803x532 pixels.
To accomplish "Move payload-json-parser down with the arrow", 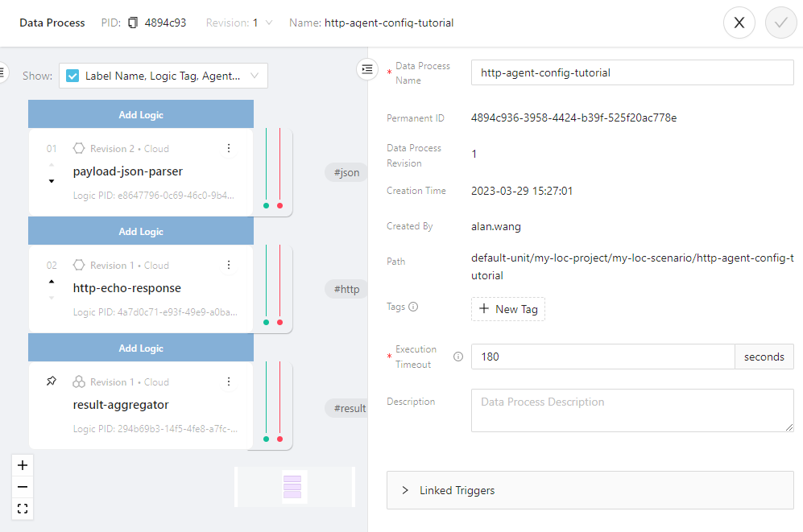I will point(52,181).
